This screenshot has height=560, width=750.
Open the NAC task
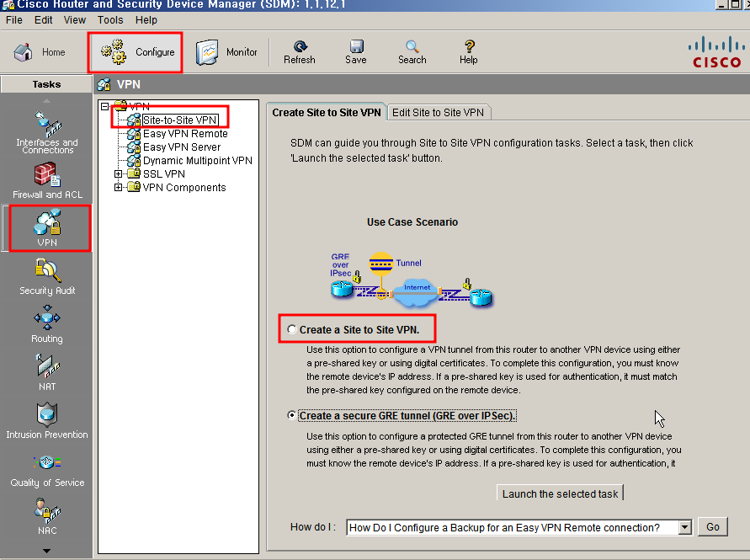[x=47, y=516]
